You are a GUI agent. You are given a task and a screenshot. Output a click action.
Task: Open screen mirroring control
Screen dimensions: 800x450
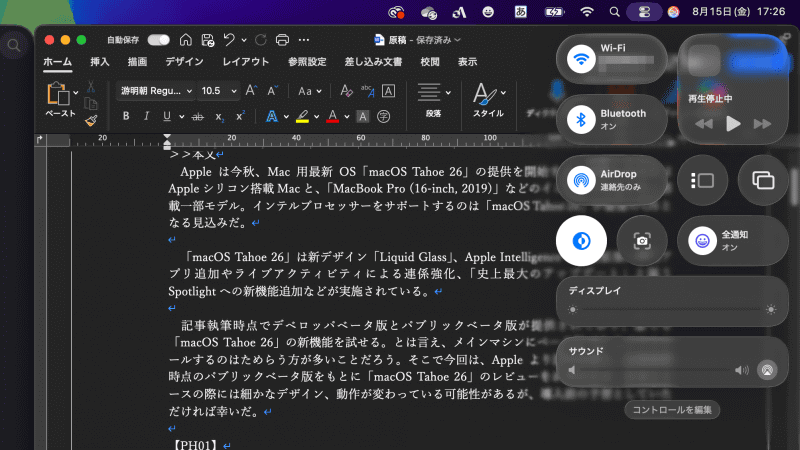coord(763,180)
